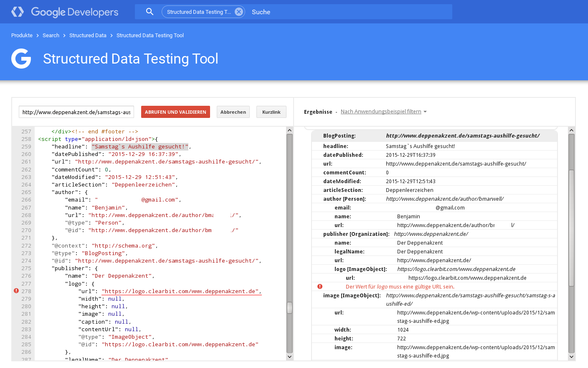The image size is (588, 368).
Task: Click ABRUFEN UND VALIDIEREN button
Action: click(x=175, y=112)
